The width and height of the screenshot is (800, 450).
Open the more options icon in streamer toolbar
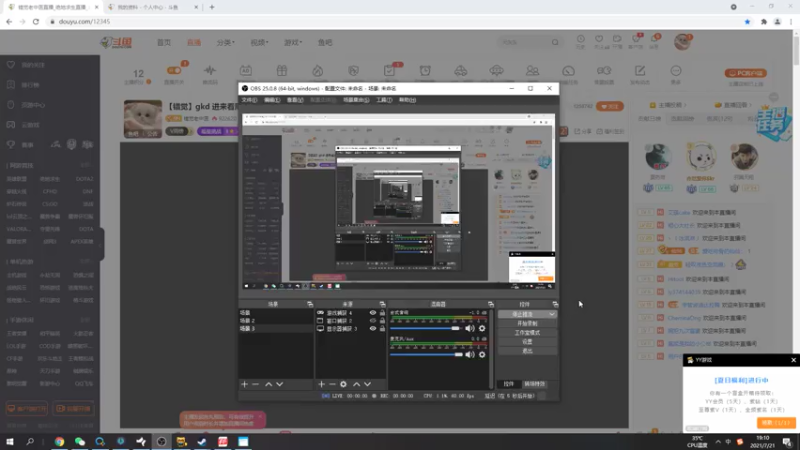pos(676,71)
